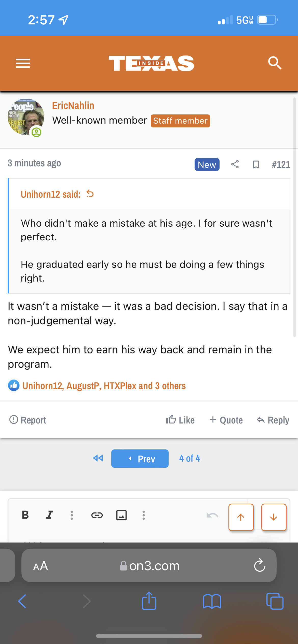Insert an image in editor

(121, 515)
